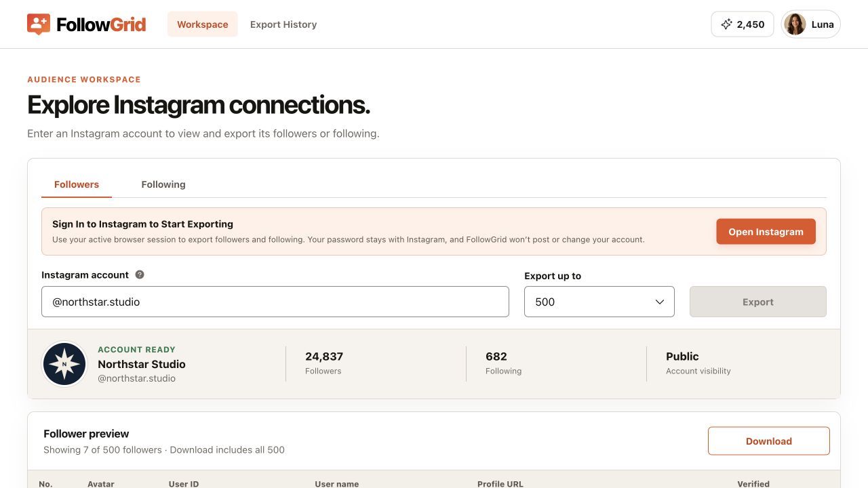Click the Public account visibility value
Screen dimensions: 868x488
pyautogui.click(x=682, y=357)
